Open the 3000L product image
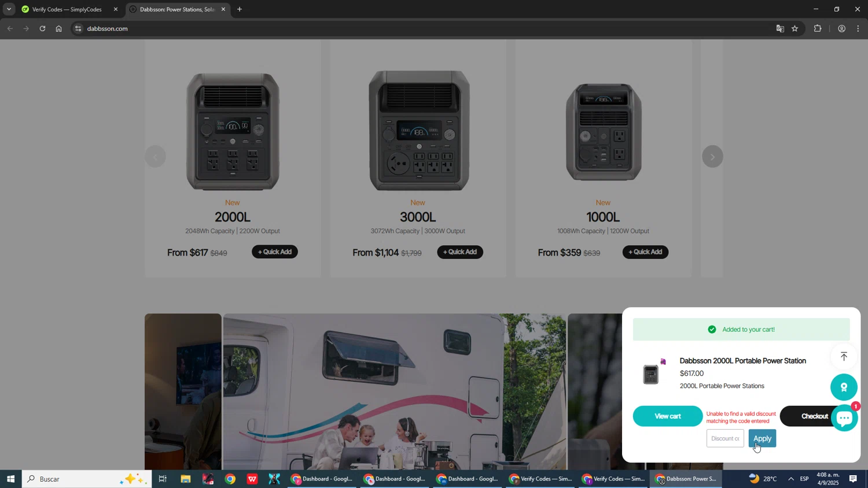 click(x=419, y=131)
